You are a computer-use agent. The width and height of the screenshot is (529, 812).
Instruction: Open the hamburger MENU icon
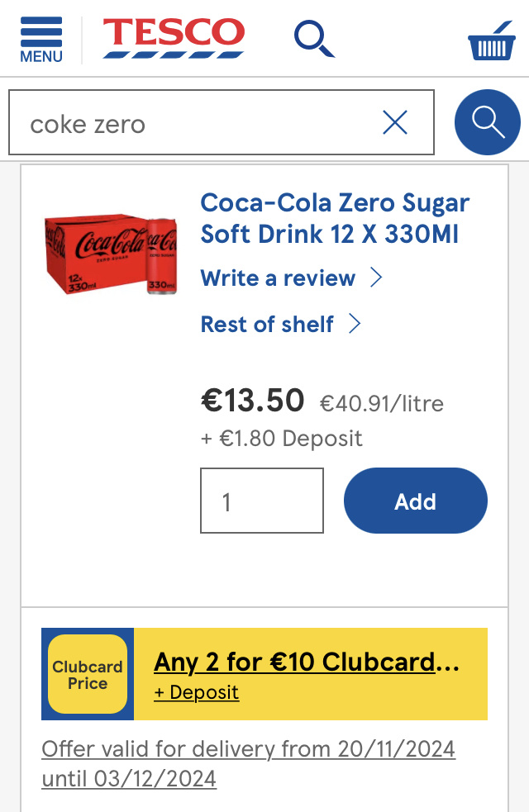tap(41, 39)
